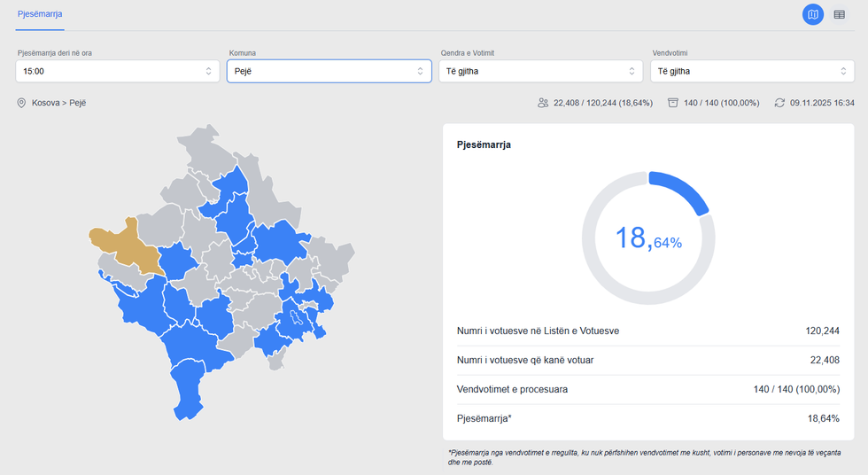Click the ballot box archive icon
Screen dimensions: 868x475
673,103
